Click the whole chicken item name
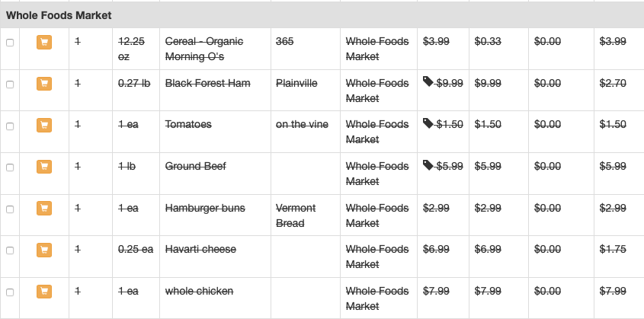Screen dimensions: 644x319 click(x=199, y=291)
